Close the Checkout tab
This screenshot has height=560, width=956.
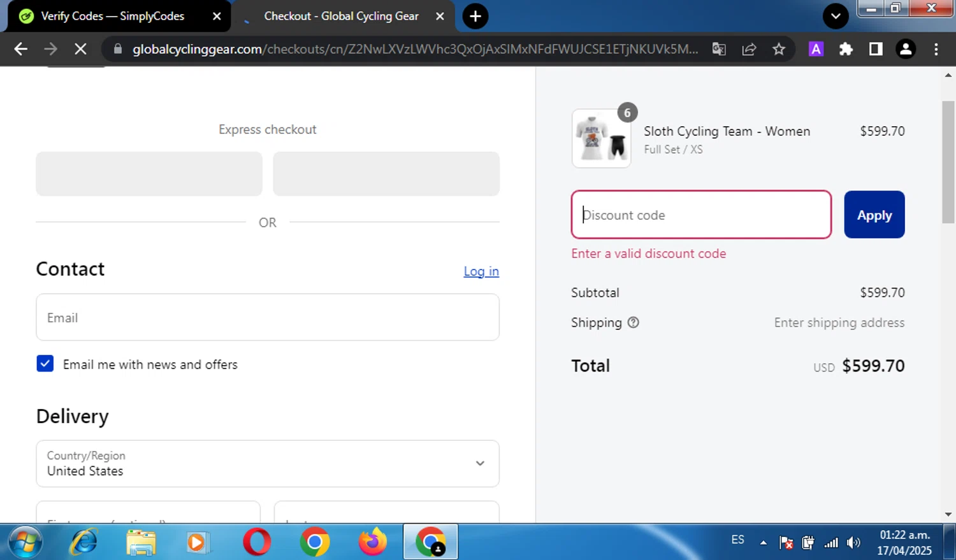440,16
